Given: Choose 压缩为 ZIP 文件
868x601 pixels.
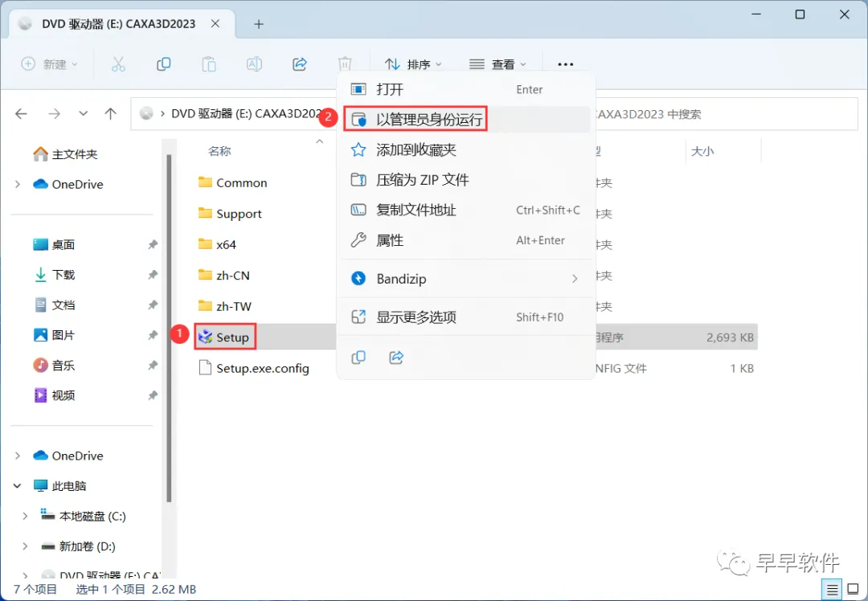Looking at the screenshot, I should (466, 180).
